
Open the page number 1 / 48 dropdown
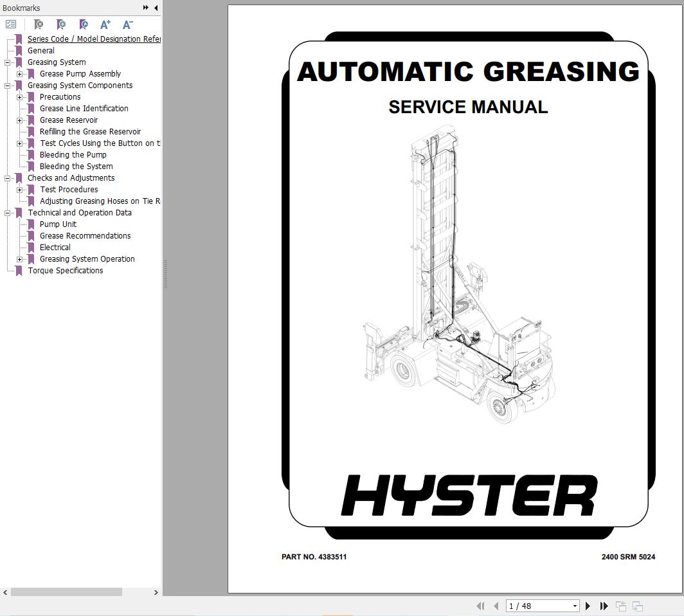[x=575, y=606]
